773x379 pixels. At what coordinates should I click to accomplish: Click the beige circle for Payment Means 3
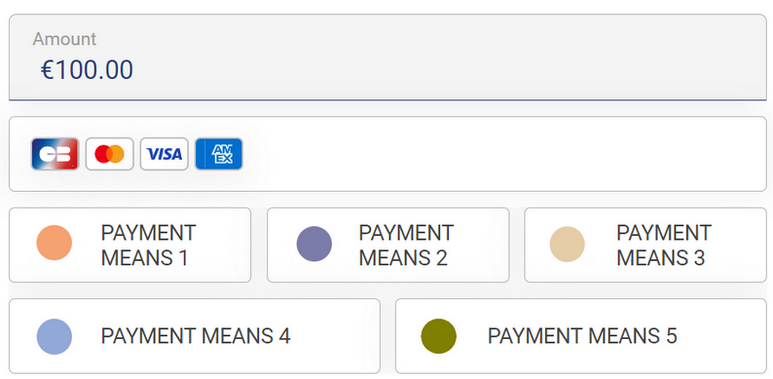pos(567,244)
